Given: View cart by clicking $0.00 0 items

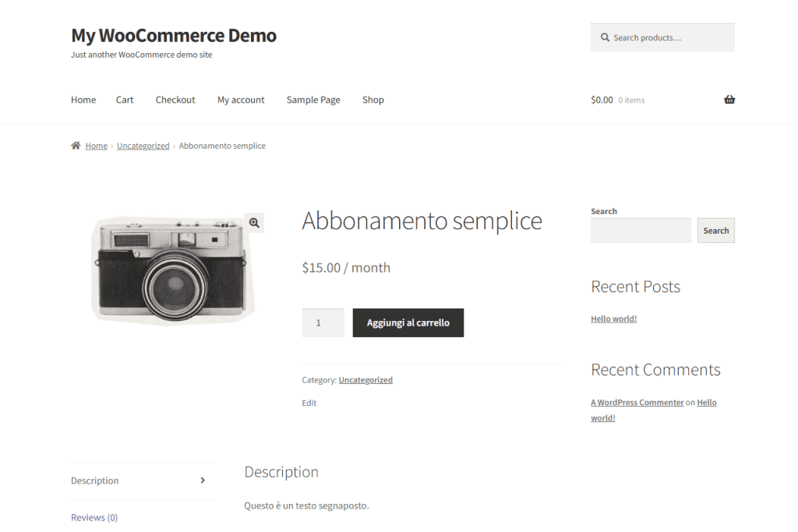Looking at the screenshot, I should (x=618, y=99).
